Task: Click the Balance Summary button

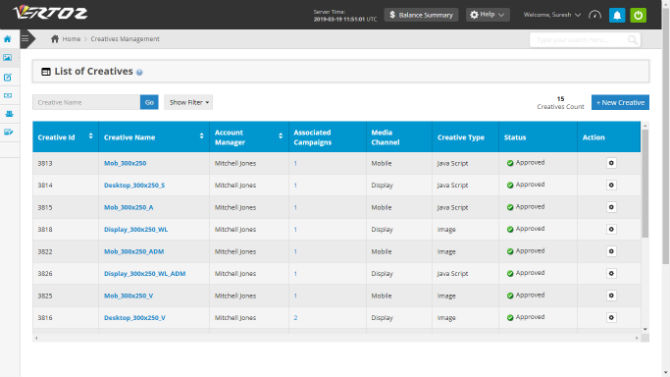Action: coord(421,15)
